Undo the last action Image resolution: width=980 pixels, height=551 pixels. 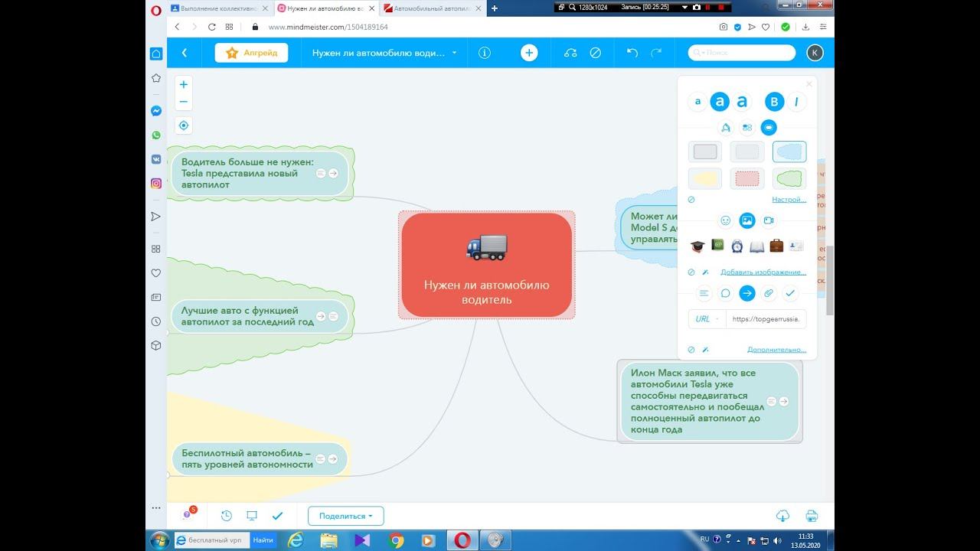pyautogui.click(x=632, y=53)
